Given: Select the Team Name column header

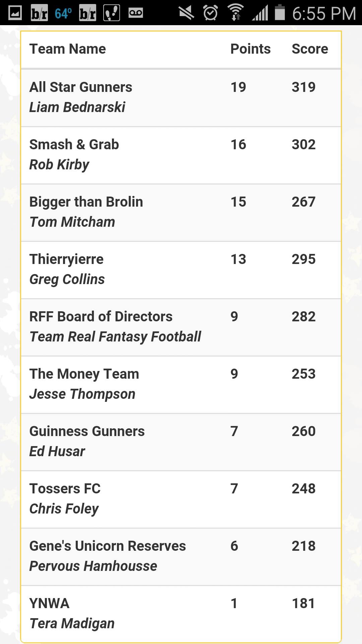Looking at the screenshot, I should 68,49.
